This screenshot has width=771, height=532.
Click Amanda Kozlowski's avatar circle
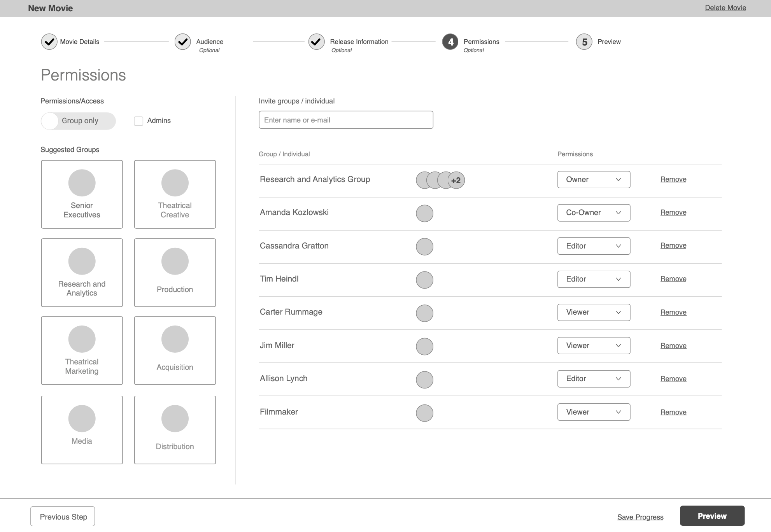424,213
